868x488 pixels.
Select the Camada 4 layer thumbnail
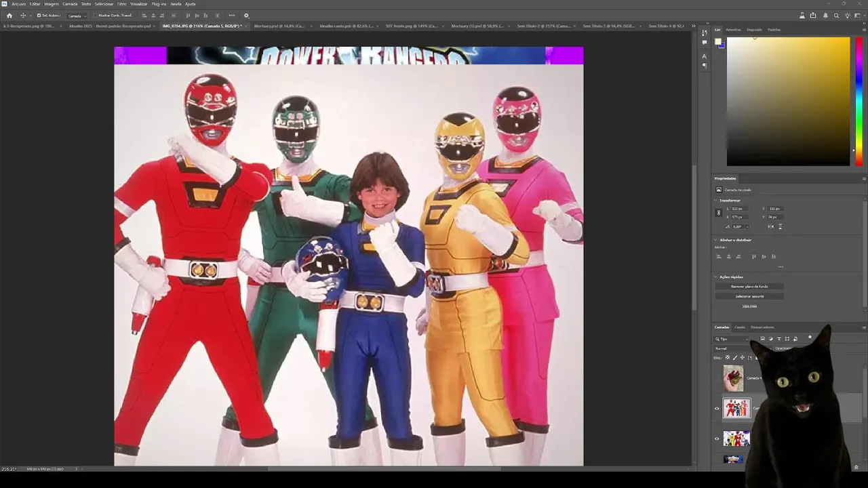pos(733,378)
